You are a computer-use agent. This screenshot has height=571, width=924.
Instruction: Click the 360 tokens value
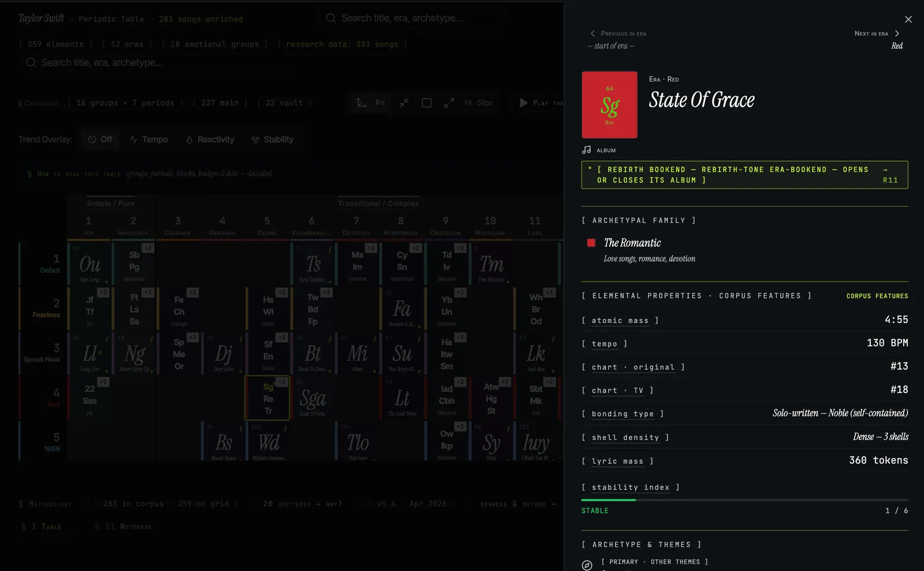point(878,460)
